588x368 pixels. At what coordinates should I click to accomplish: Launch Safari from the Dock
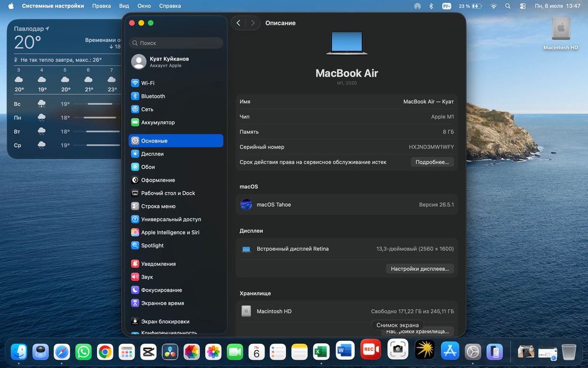[x=62, y=352]
